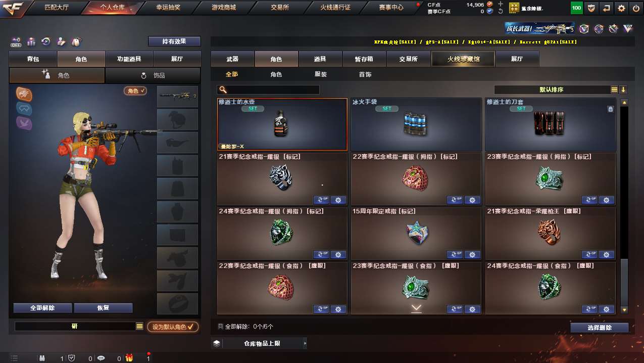Open the gift box icon in status bar
Viewport: 644px width, 363px height.
tap(129, 358)
